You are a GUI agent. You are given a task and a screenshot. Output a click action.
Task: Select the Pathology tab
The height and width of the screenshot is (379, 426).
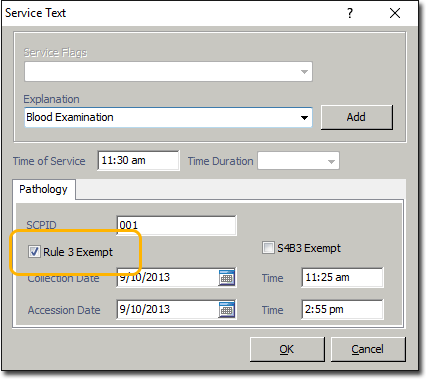tap(43, 189)
